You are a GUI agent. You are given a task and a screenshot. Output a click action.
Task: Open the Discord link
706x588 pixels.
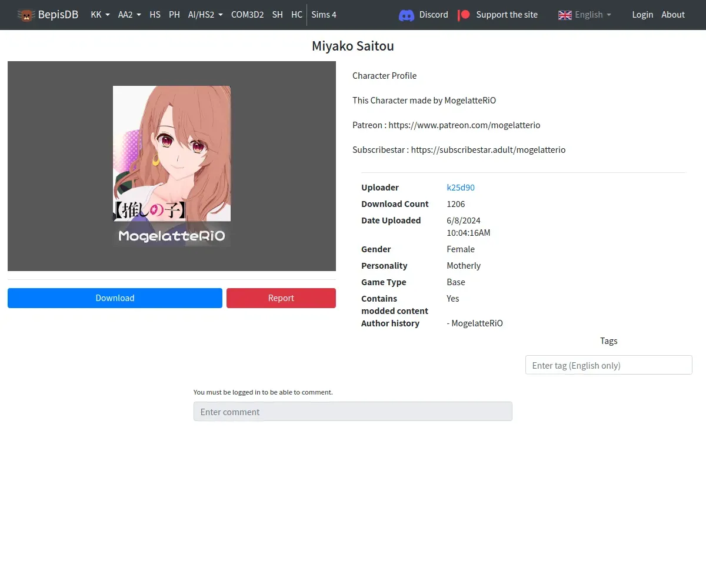pos(434,15)
